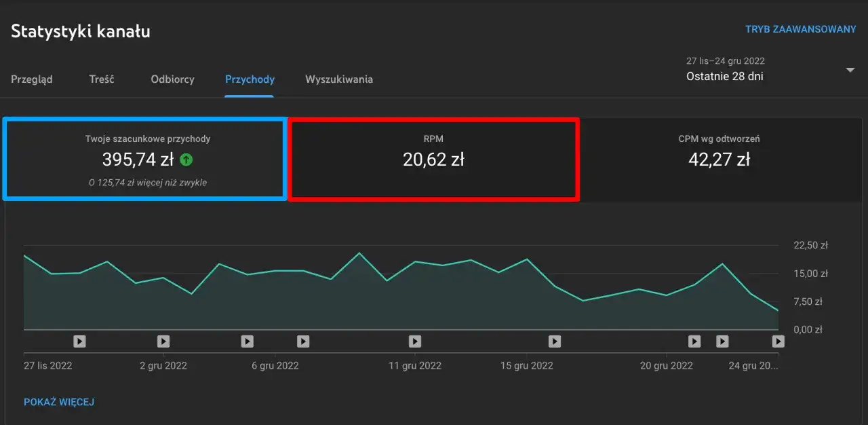The width and height of the screenshot is (868, 425).
Task: Select the Odbiorcy tab
Action: click(172, 79)
